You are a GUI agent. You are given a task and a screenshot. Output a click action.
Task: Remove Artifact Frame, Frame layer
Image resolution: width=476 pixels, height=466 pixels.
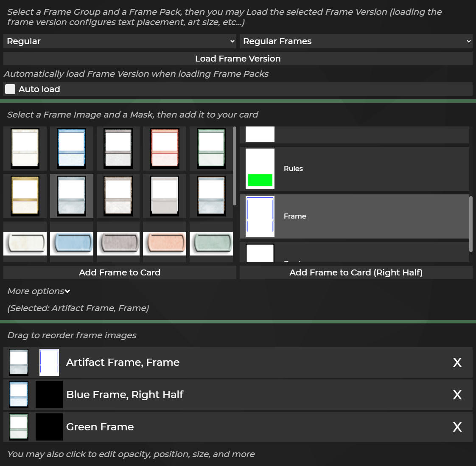457,362
